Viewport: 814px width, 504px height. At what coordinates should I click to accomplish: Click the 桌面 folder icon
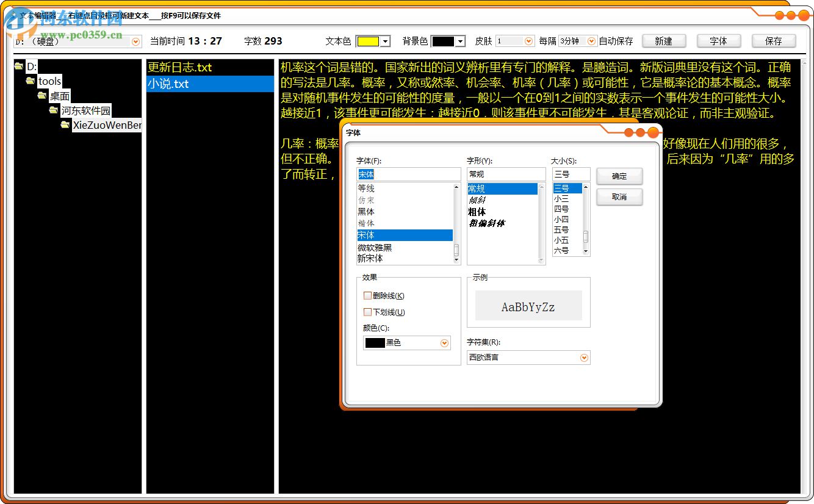[41, 95]
